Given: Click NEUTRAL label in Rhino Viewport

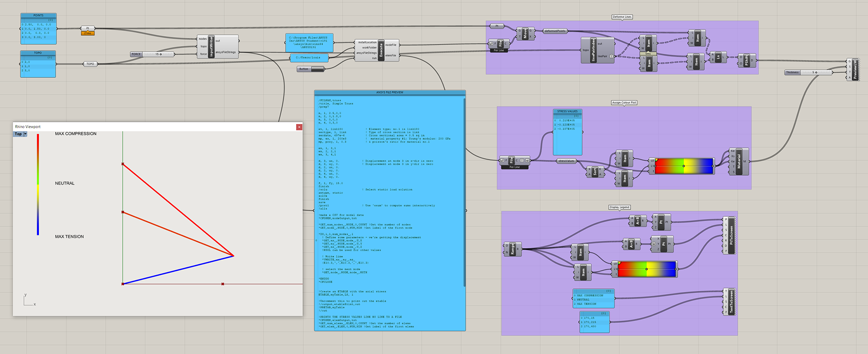Looking at the screenshot, I should point(65,183).
